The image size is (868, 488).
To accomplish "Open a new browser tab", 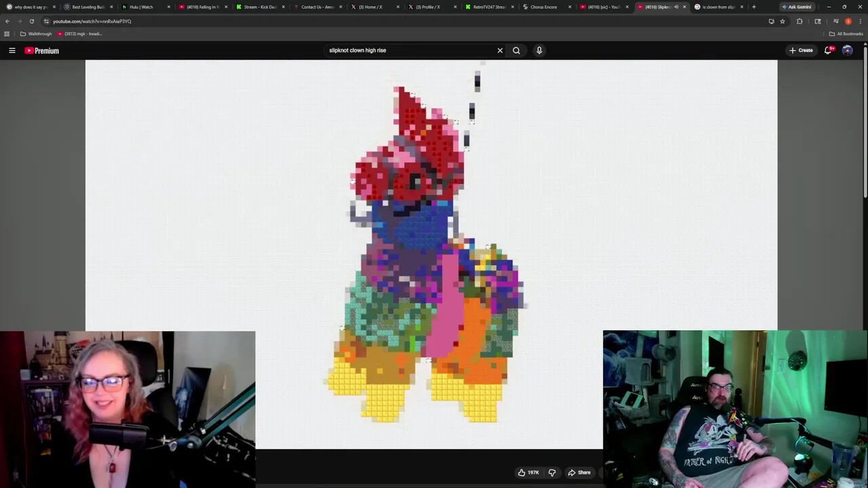I will [753, 7].
